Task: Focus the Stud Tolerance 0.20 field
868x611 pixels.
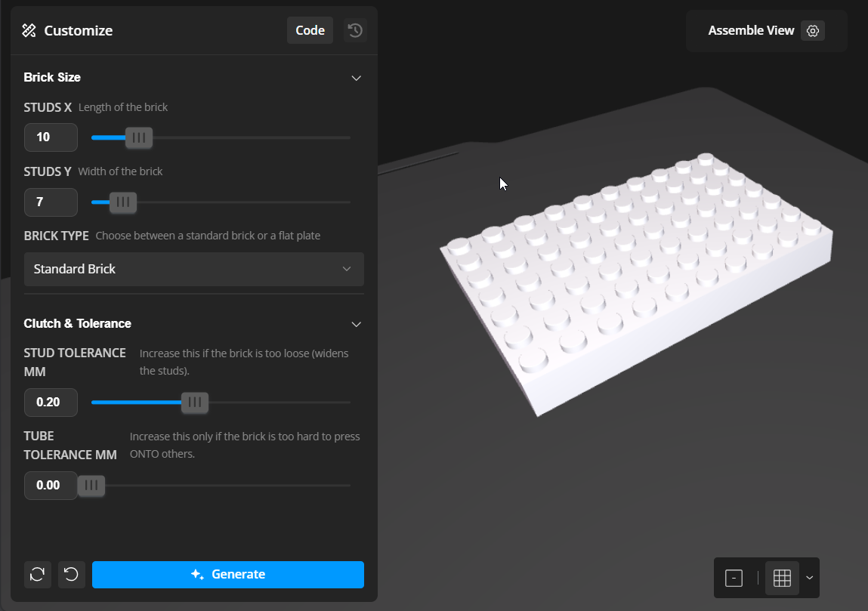Action: click(51, 403)
